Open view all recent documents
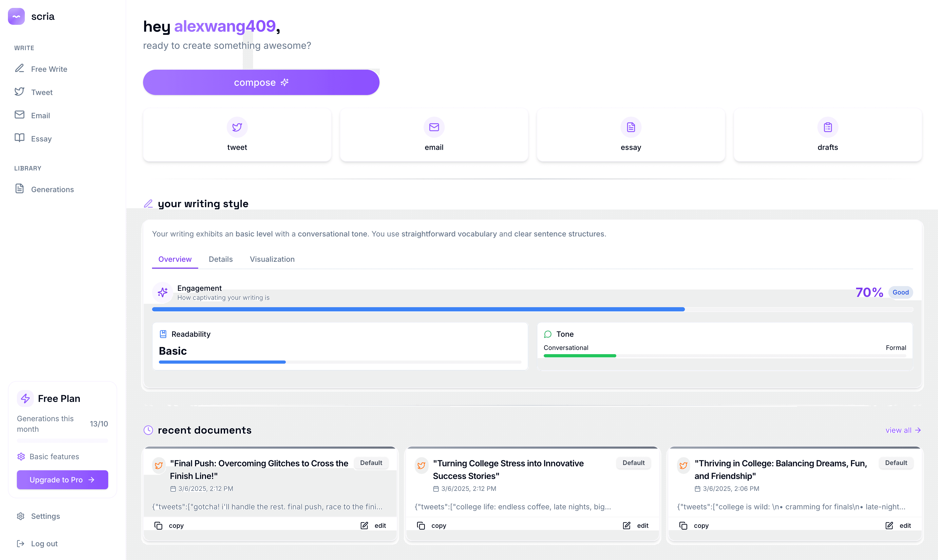This screenshot has height=560, width=938. click(903, 430)
